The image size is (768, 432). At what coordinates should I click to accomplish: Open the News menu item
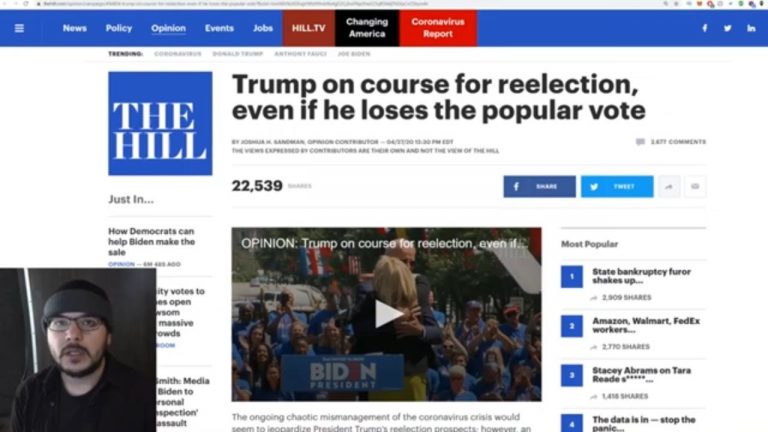74,28
